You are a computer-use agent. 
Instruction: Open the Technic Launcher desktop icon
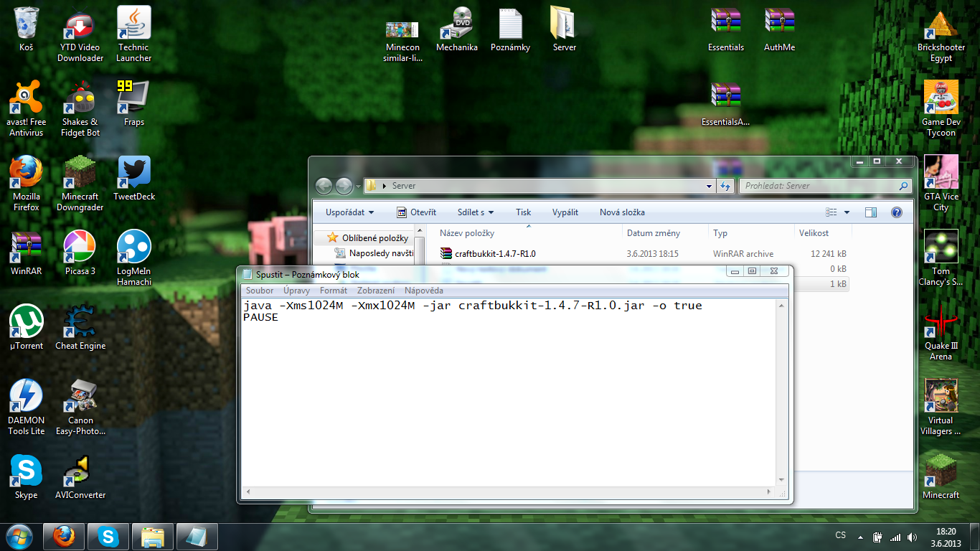[x=133, y=25]
